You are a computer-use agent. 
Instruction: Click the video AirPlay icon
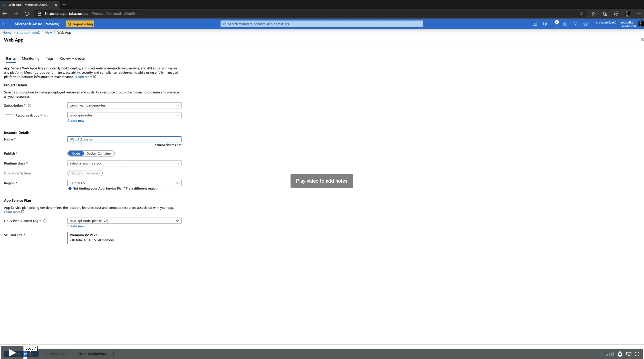[629, 354]
